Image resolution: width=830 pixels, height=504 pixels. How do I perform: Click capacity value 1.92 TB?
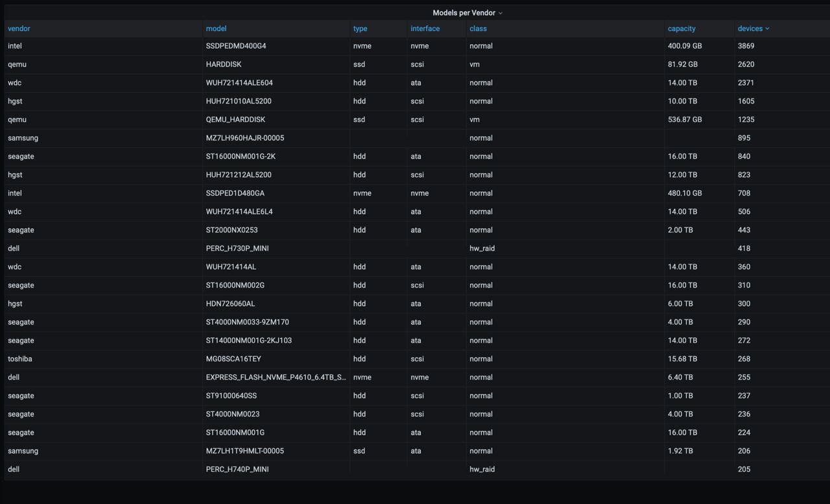point(680,451)
